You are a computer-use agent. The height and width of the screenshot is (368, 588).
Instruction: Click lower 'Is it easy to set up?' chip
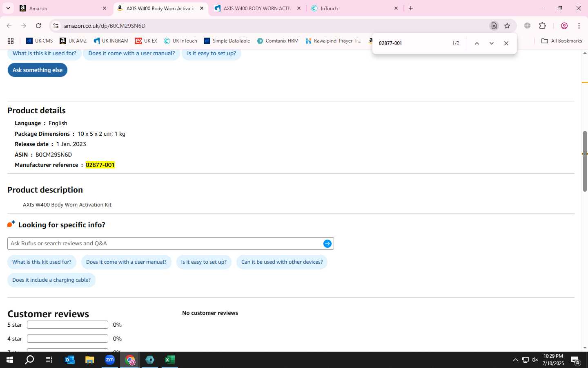[x=204, y=262]
